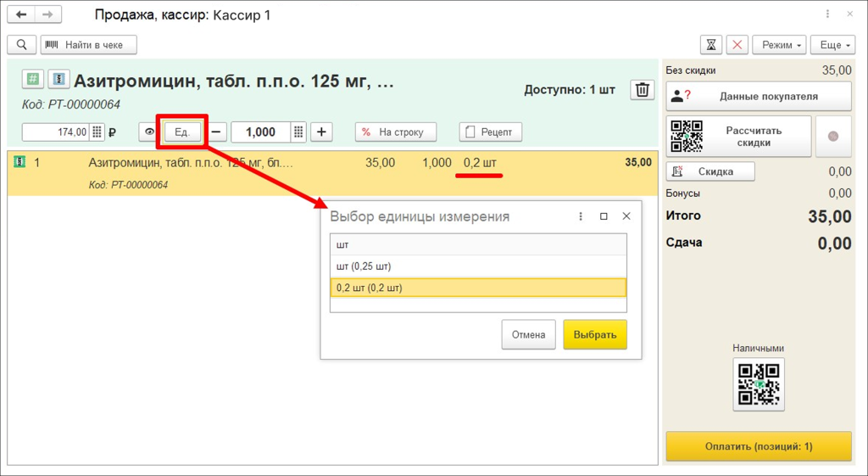This screenshot has width=868, height=476.
Task: Toggle the eye visibility button
Action: pos(150,132)
